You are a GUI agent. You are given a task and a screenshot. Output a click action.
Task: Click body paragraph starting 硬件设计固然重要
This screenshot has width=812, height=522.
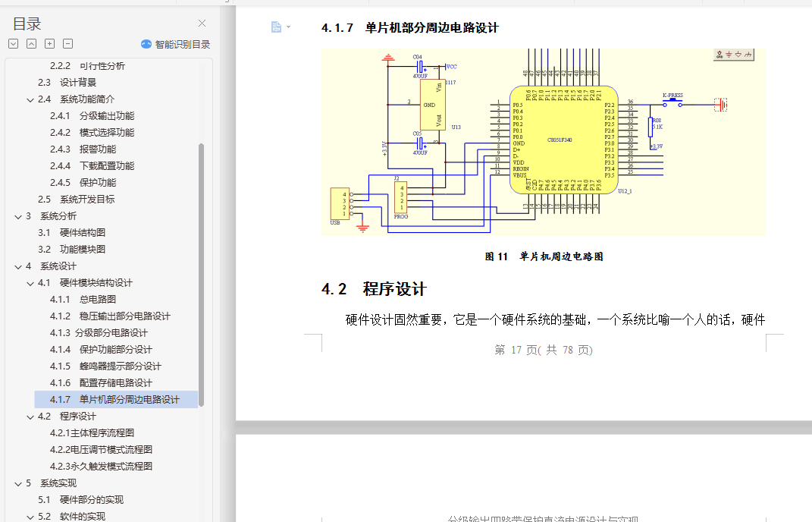pos(555,320)
